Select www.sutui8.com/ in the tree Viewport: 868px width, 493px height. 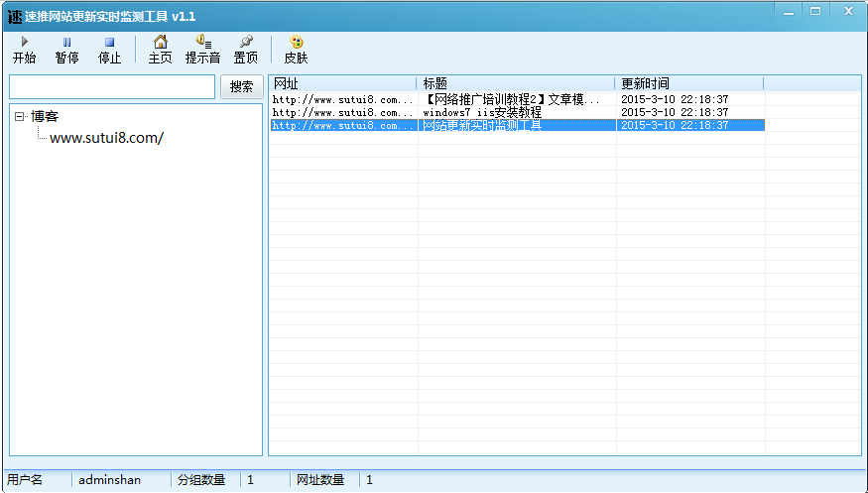point(106,138)
